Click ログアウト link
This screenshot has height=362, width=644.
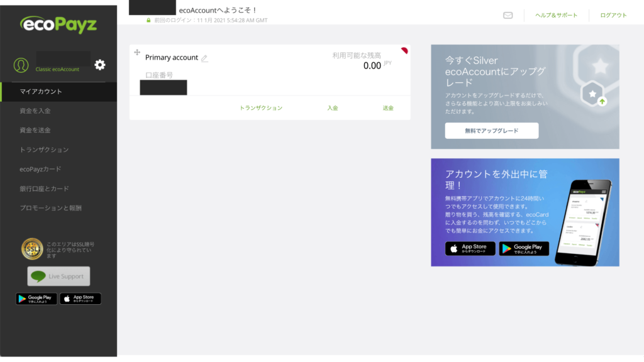pyautogui.click(x=613, y=15)
